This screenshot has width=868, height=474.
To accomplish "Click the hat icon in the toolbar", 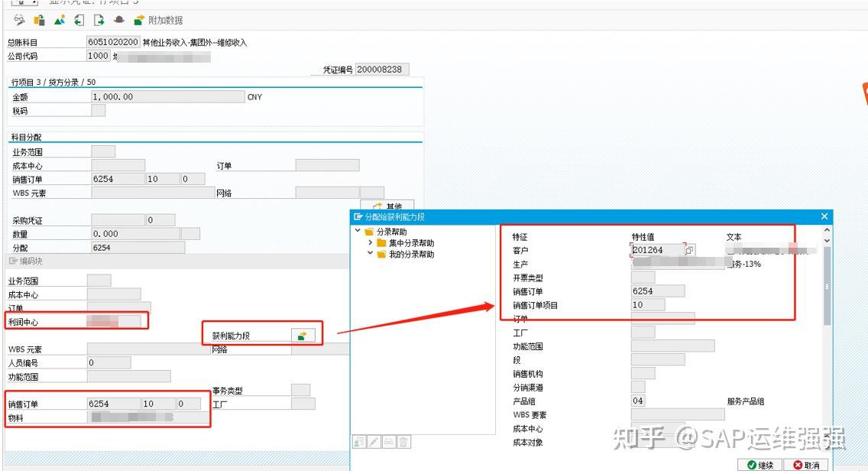I will pyautogui.click(x=118, y=20).
